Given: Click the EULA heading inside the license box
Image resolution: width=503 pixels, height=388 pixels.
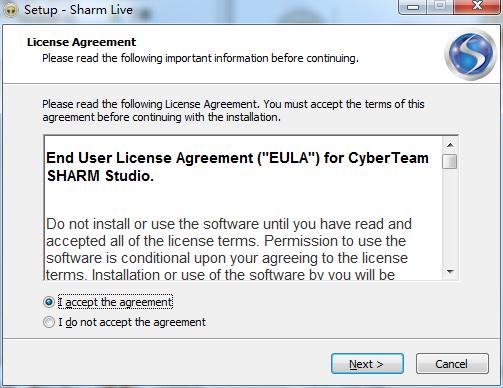Looking at the screenshot, I should 237,167.
